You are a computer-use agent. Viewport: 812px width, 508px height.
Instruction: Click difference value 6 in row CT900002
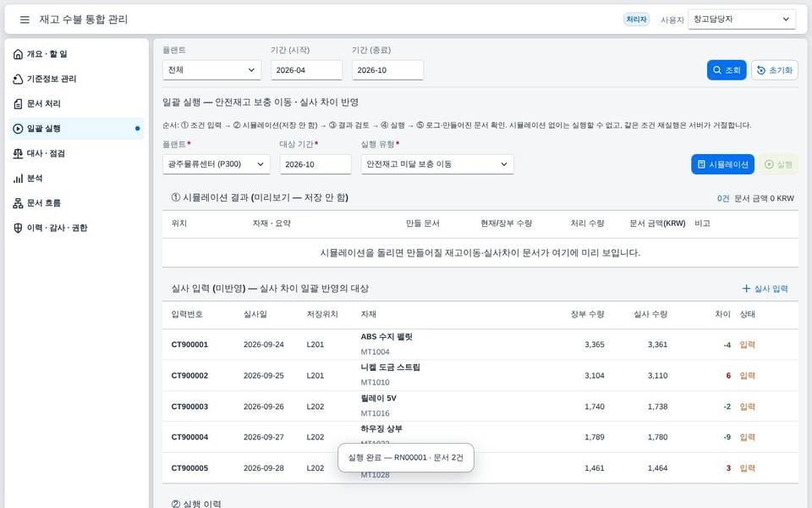click(x=728, y=375)
